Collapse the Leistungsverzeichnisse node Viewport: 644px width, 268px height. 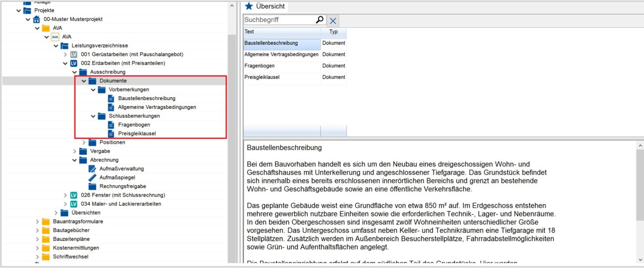pyautogui.click(x=56, y=46)
